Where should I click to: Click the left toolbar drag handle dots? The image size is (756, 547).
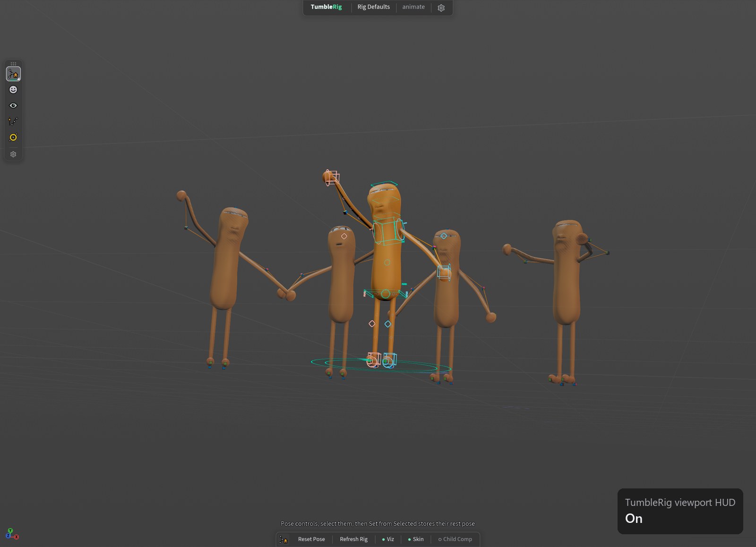(x=13, y=64)
